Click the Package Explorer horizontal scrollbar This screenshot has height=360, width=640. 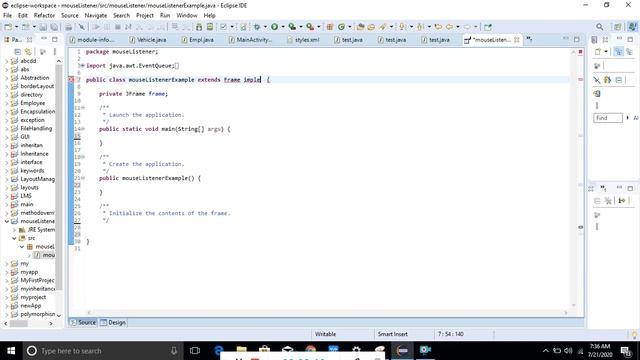(18, 324)
